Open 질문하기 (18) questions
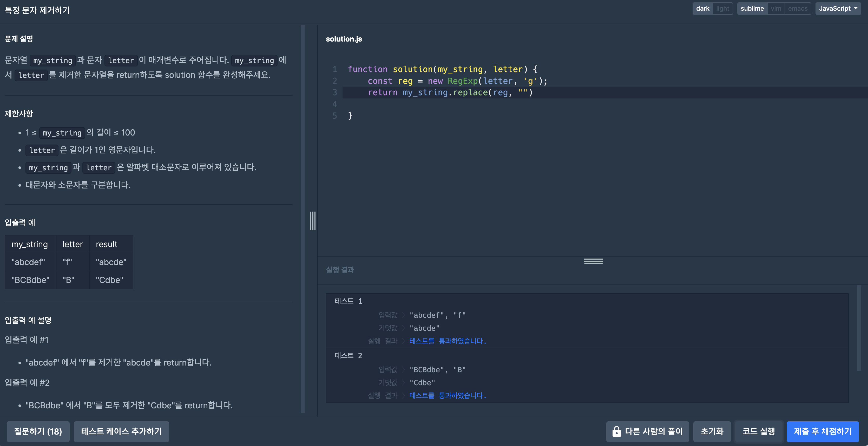Image resolution: width=868 pixels, height=446 pixels. pos(38,431)
